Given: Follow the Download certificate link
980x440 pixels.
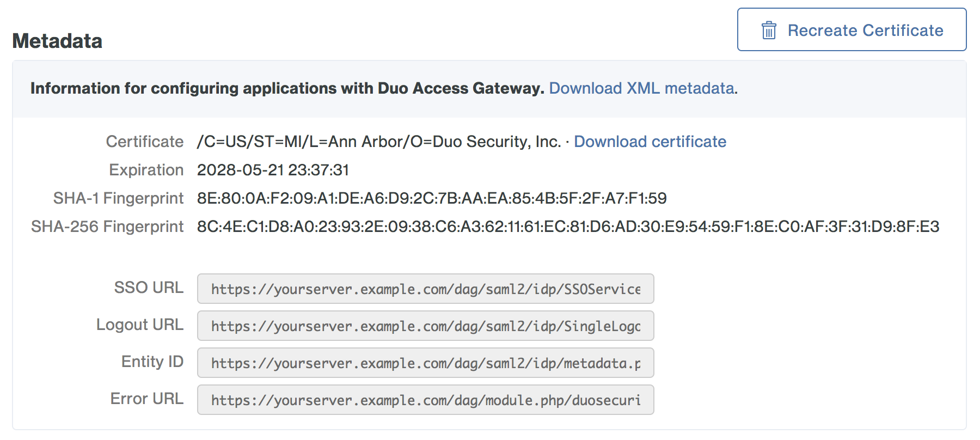Looking at the screenshot, I should coord(650,142).
